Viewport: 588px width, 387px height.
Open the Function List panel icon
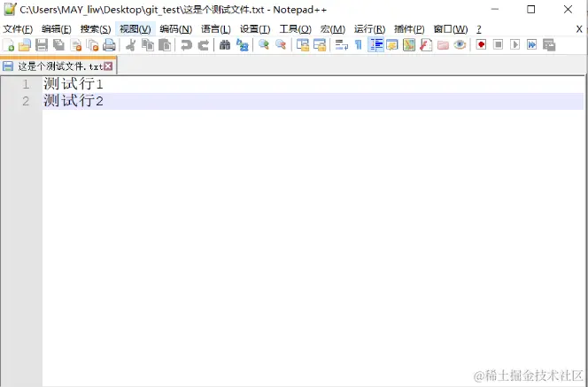426,45
